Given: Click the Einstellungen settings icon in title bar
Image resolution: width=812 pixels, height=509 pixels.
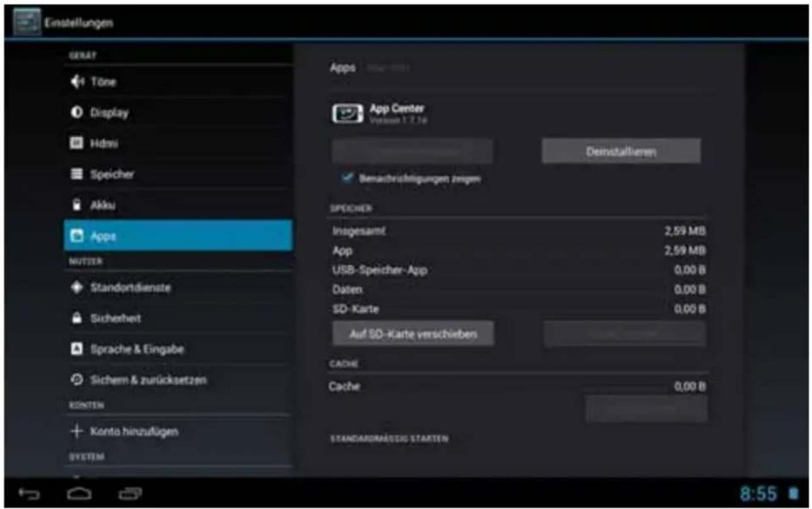Looking at the screenshot, I should coord(26,22).
